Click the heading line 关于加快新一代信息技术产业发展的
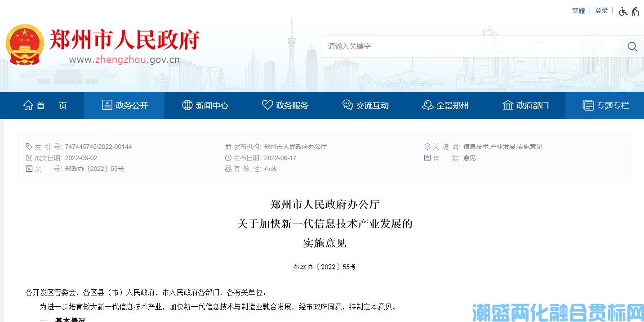 point(325,224)
